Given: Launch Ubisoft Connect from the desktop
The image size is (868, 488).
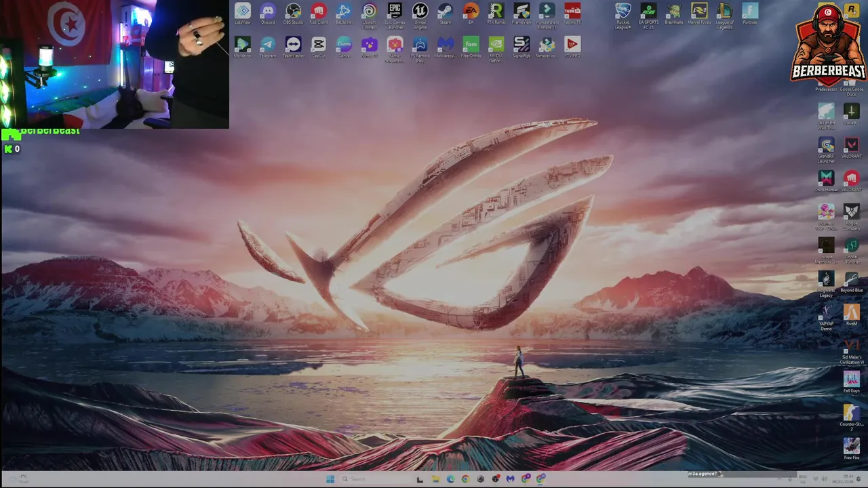Looking at the screenshot, I should coord(369,16).
